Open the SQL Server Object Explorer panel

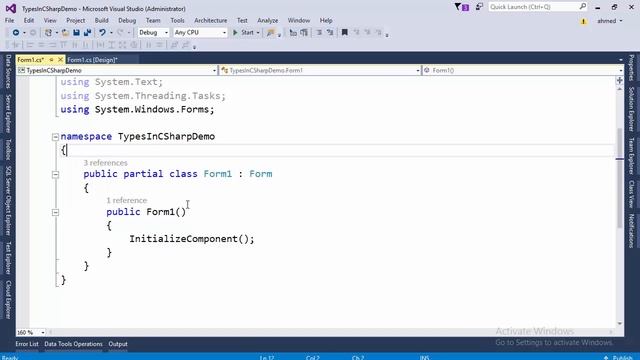8,200
